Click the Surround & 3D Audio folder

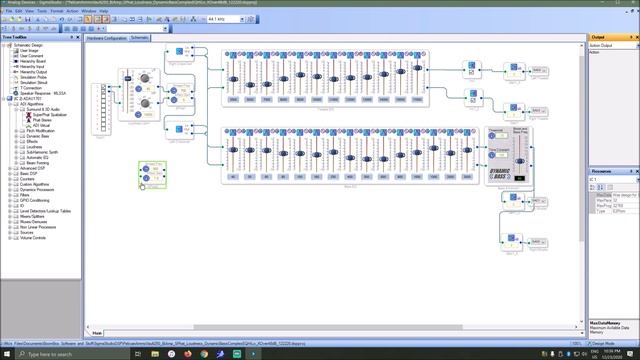coord(43,109)
